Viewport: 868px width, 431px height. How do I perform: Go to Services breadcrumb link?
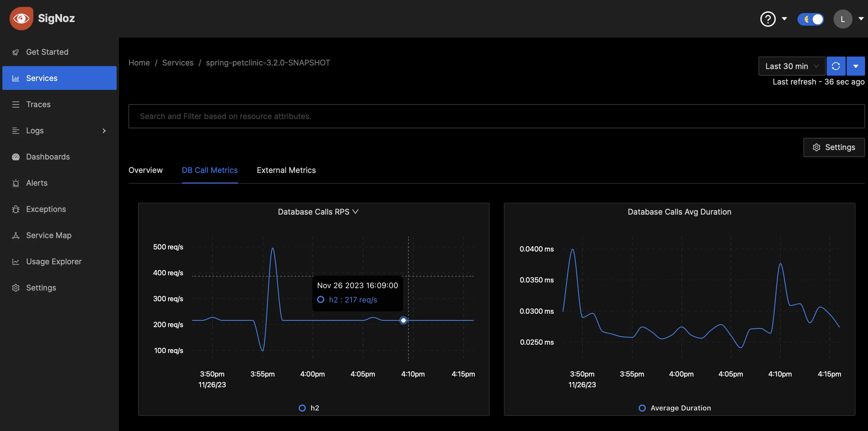[x=178, y=63]
